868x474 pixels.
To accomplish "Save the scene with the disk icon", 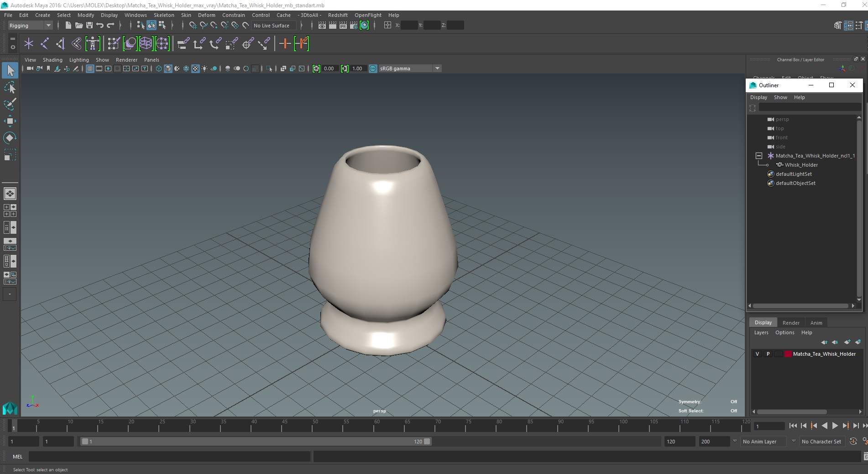I will 89,26.
